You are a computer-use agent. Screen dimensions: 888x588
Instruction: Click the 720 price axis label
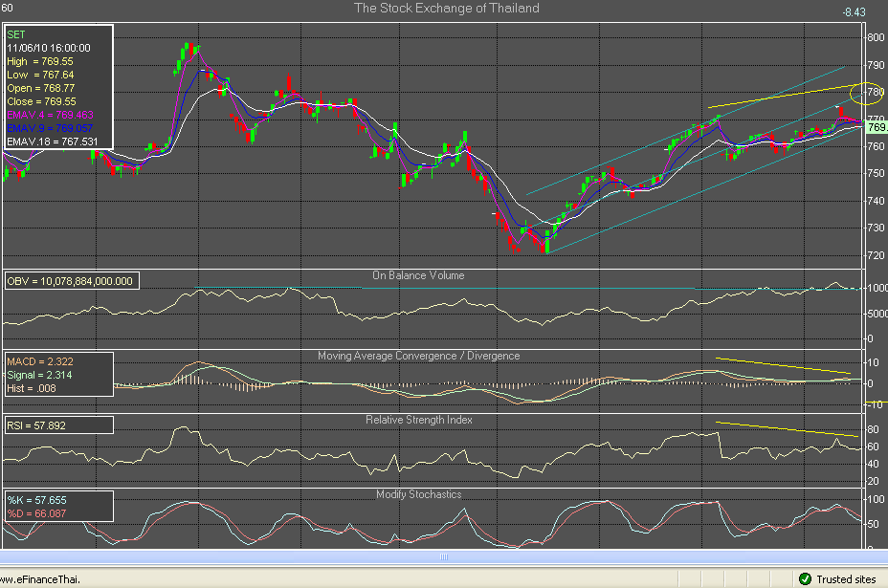(876, 255)
